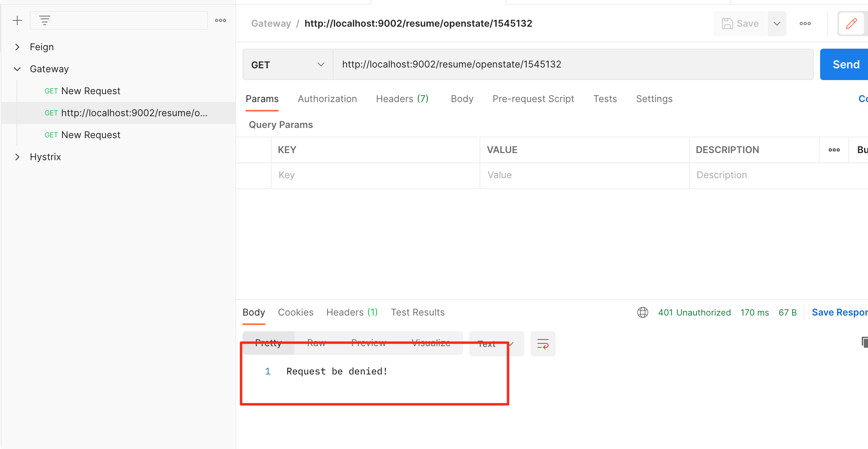Collapse the Gateway collection
This screenshot has height=449, width=868.
[x=17, y=69]
